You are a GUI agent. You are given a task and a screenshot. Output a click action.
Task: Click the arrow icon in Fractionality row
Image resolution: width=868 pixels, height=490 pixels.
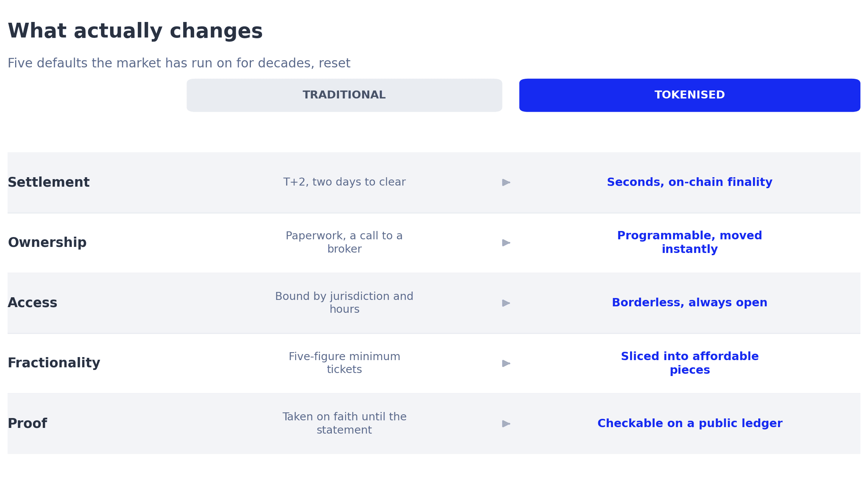[506, 363]
